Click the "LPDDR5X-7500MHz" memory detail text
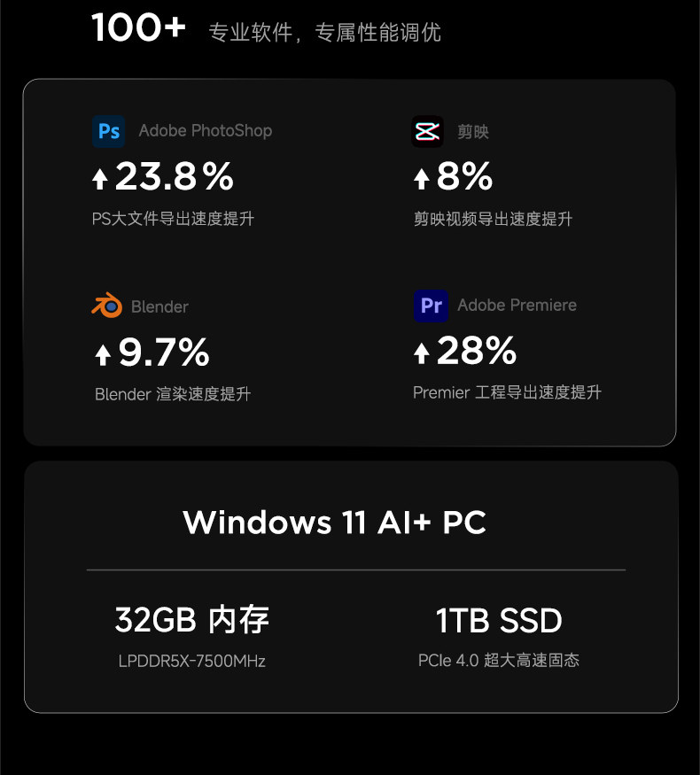 pos(191,661)
